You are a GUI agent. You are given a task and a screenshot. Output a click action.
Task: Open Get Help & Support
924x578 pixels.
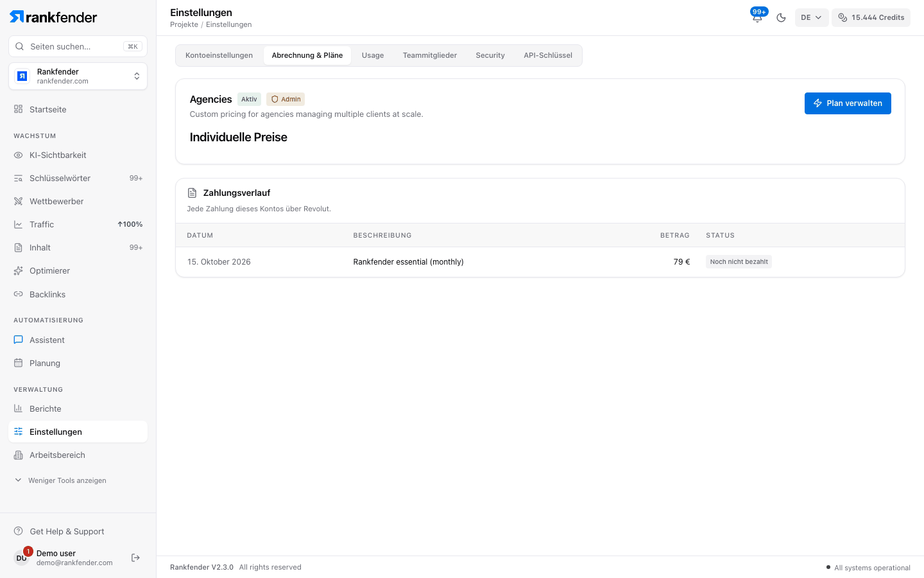78,531
